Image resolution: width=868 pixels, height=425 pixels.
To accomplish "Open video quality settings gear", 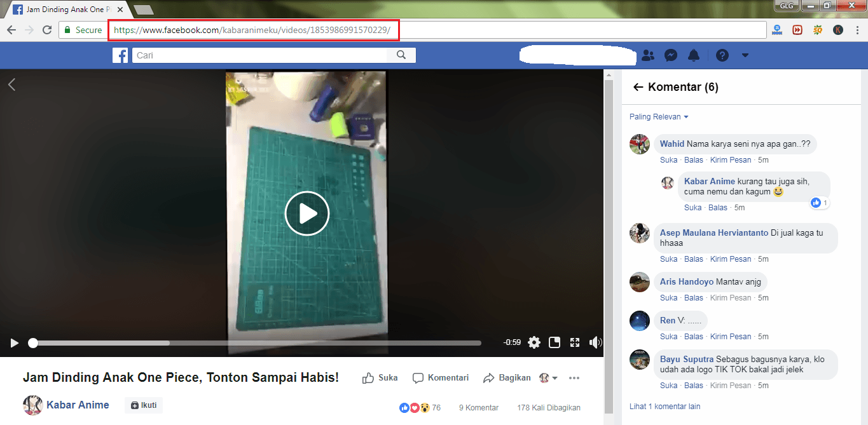I will (534, 342).
